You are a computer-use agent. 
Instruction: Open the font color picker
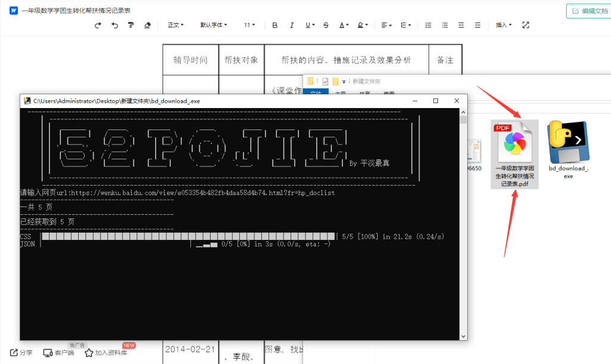[345, 25]
